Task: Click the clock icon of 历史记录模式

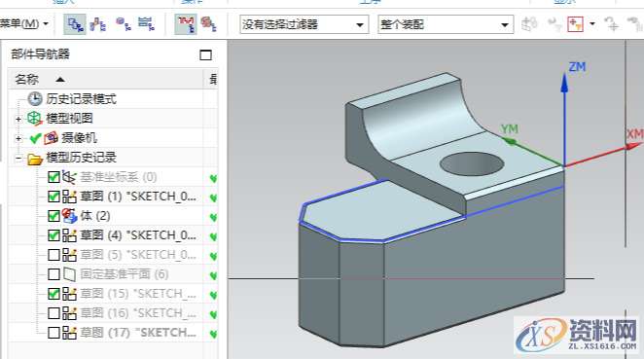Action: click(35, 98)
